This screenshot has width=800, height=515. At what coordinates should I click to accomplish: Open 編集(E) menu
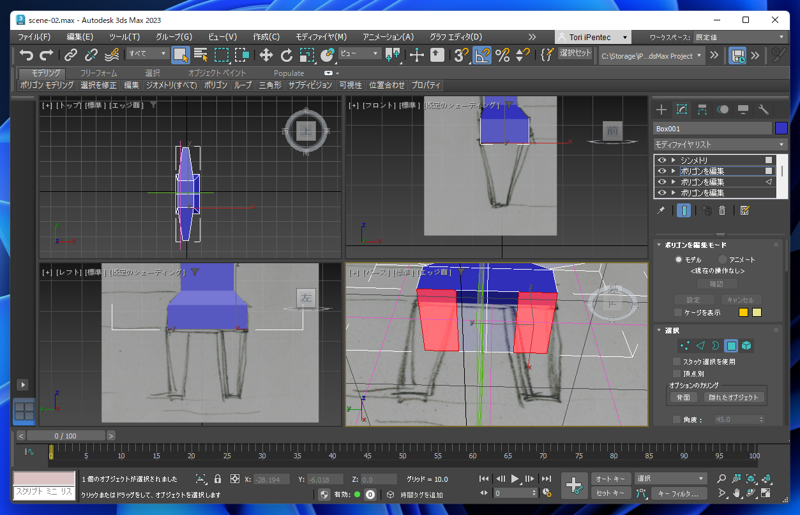coord(80,37)
